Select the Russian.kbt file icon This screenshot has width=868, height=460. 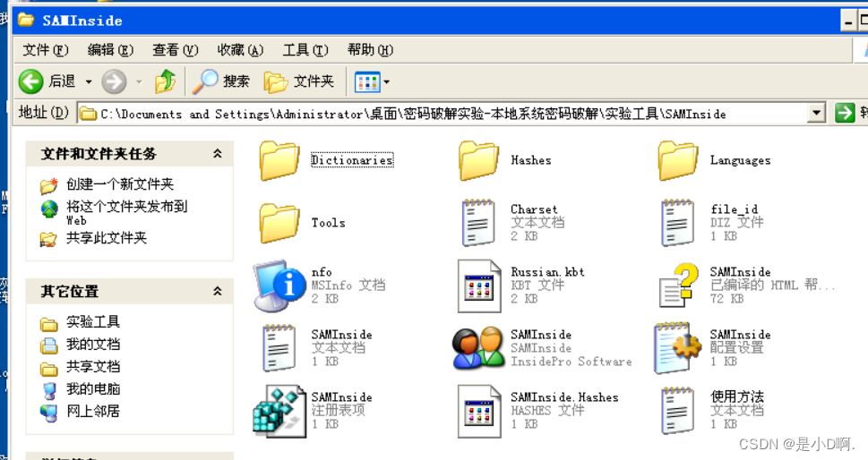coord(479,286)
